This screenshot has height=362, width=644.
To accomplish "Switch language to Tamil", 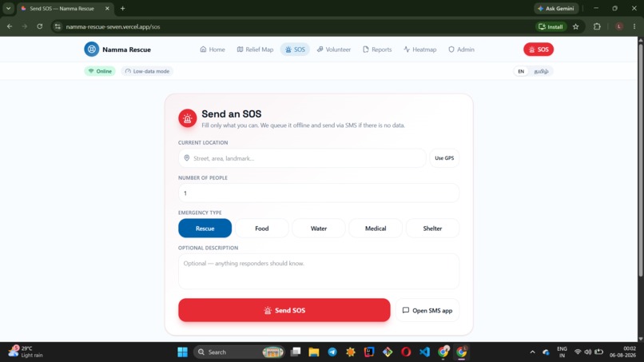I will tap(541, 71).
